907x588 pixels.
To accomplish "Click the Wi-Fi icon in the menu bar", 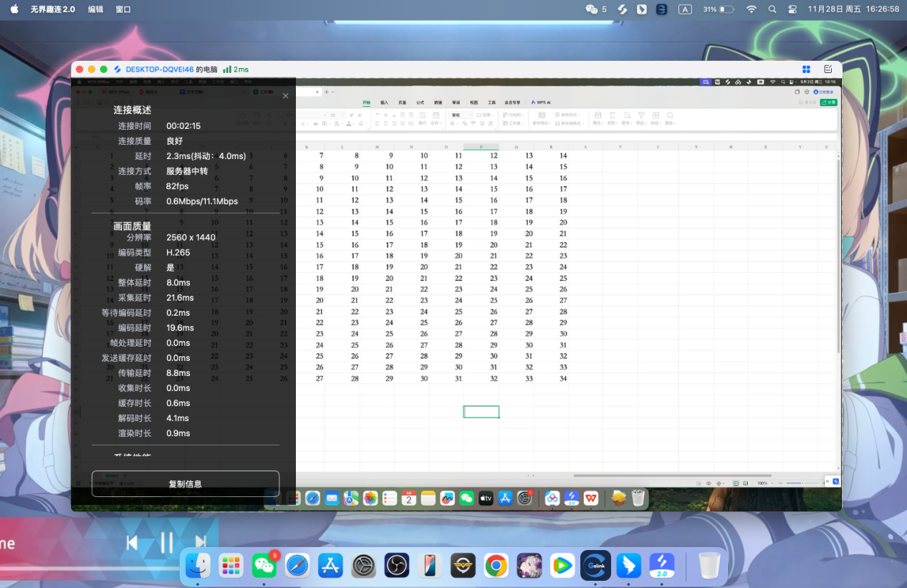I will coord(751,9).
